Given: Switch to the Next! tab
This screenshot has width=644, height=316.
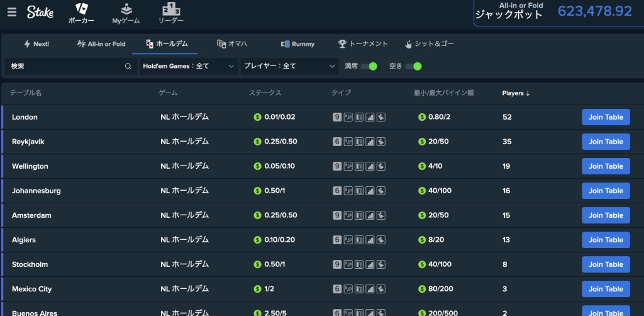Looking at the screenshot, I should tap(36, 44).
